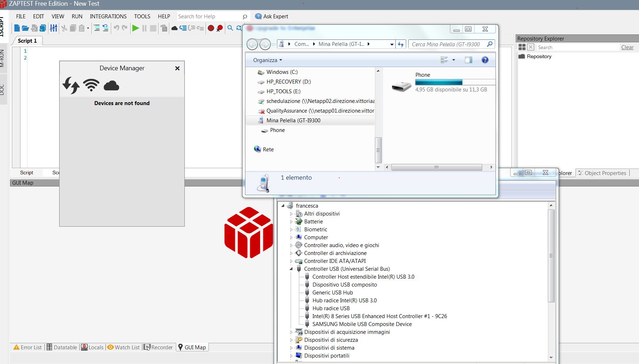Screen dimensions: 639x364
Task: Open the TOOLS menu
Action: pos(142,16)
